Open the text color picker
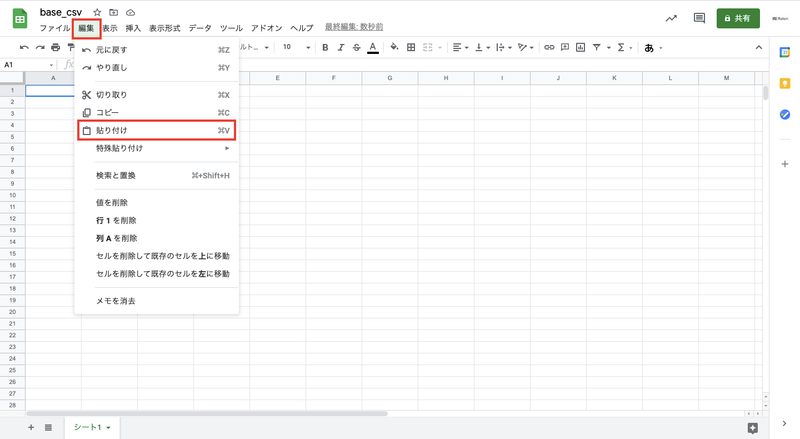Image resolution: width=800 pixels, height=439 pixels. [x=373, y=47]
